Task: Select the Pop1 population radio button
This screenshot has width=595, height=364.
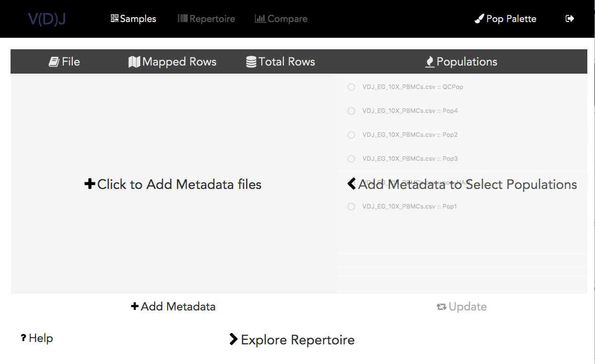Action: click(351, 207)
